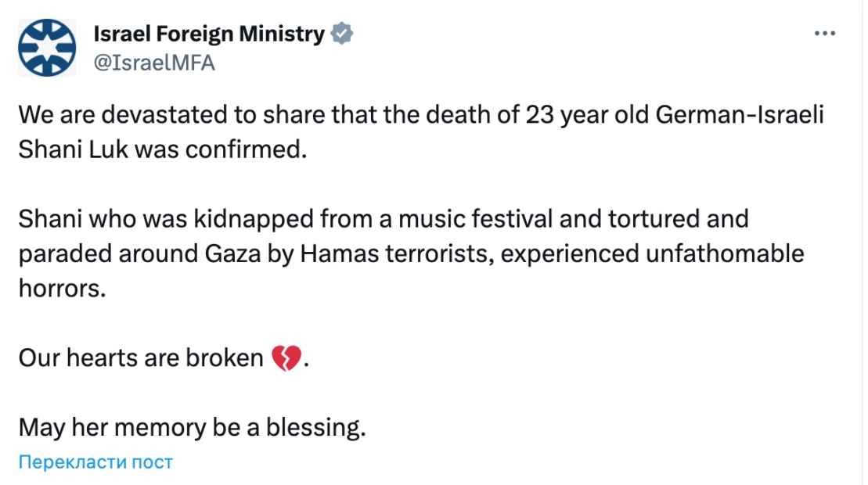Click the word "German-Israeli" in the post
The image size is (868, 485).
pyautogui.click(x=740, y=114)
